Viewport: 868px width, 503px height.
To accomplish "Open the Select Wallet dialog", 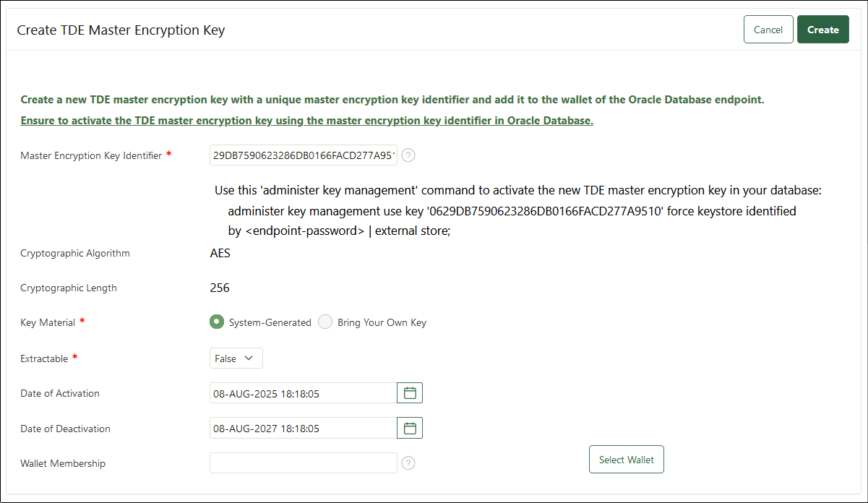I will click(x=626, y=459).
